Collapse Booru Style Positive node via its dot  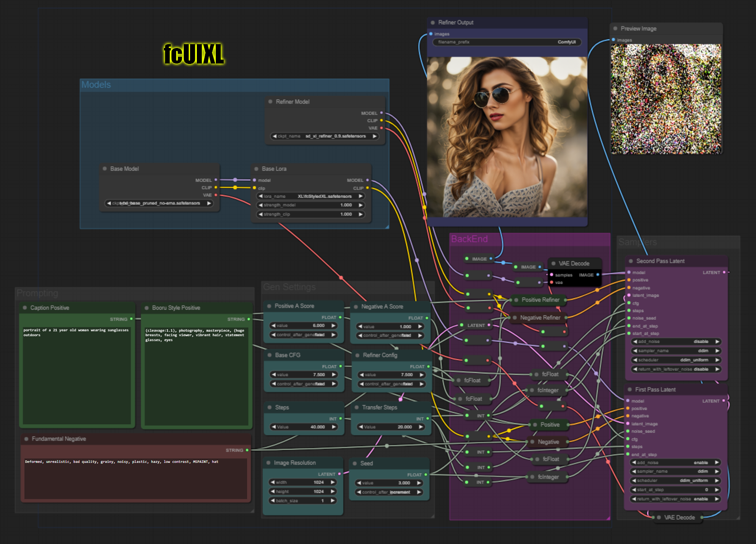coord(146,308)
